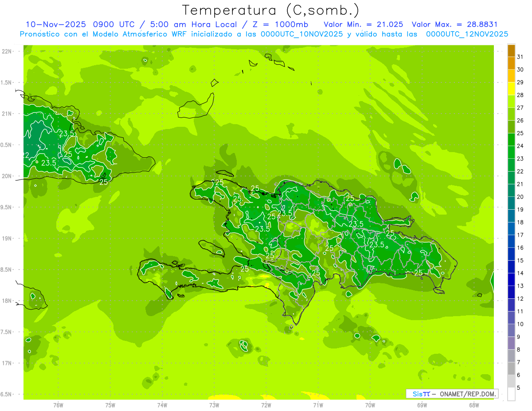The image size is (532, 411).
Task: Click the colorbar value "15"
Action: pyautogui.click(x=520, y=261)
